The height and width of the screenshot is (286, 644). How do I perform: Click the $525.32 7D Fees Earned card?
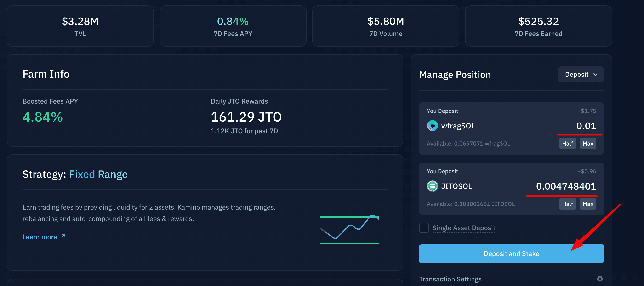click(x=538, y=26)
